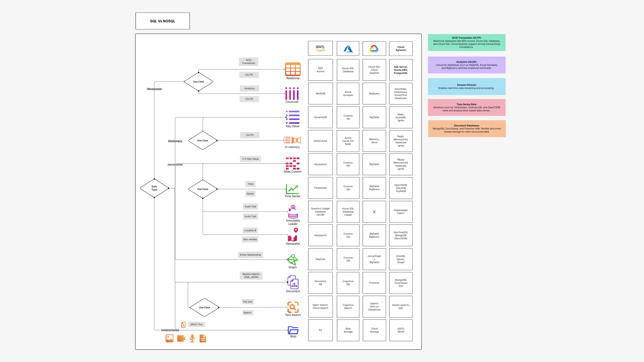Click the Cloud Agnostic header cell
Image resolution: width=644 pixels, height=362 pixels.
coord(401,48)
